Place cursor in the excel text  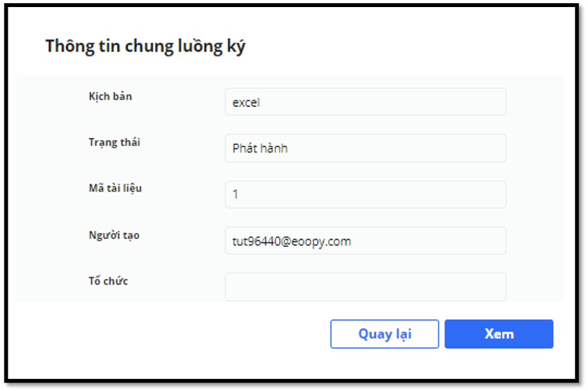[x=246, y=103]
